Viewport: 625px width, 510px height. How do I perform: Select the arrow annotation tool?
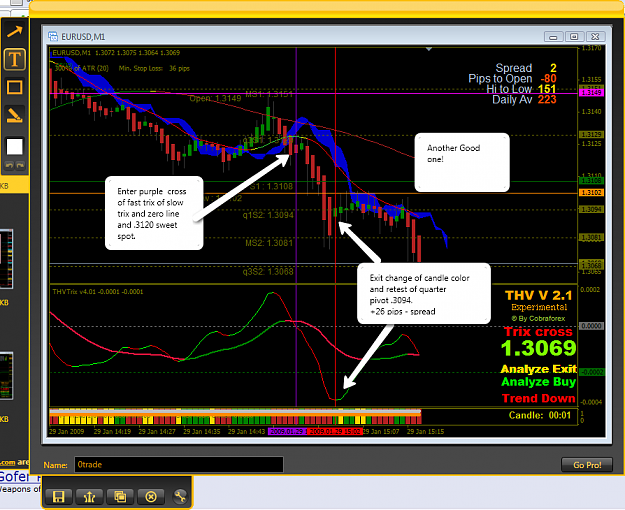click(x=15, y=32)
